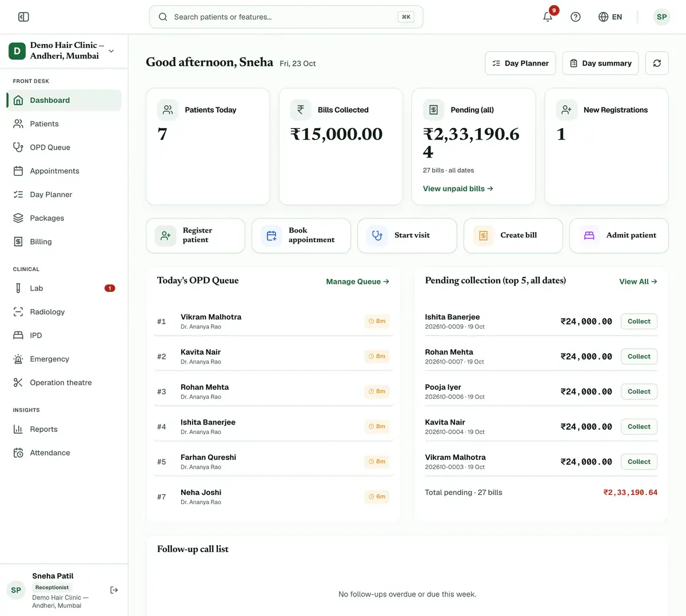This screenshot has width=686, height=616.
Task: Click the Pending (all) bill icon
Action: pos(433,110)
